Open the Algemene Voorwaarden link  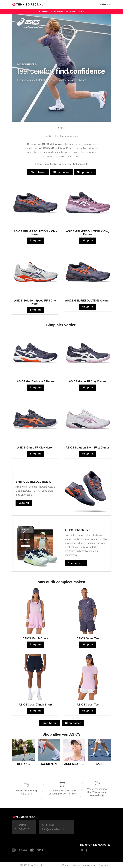pyautogui.click(x=84, y=865)
